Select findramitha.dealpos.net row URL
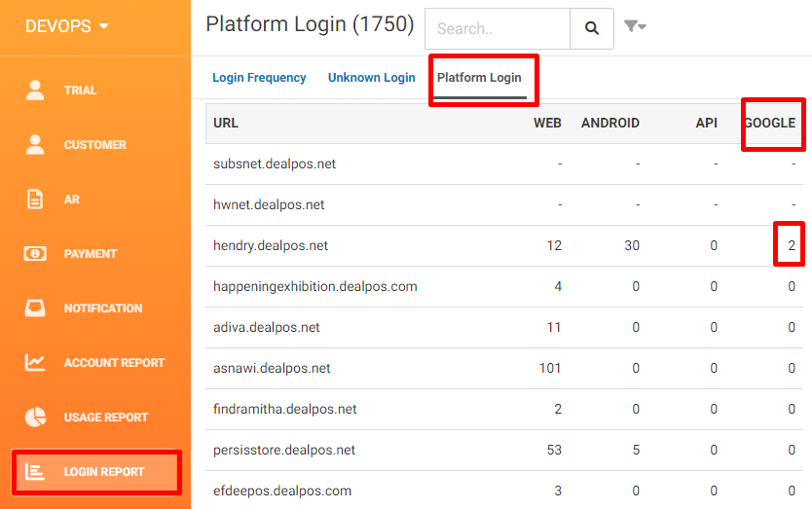Image resolution: width=812 pixels, height=509 pixels. 285,410
